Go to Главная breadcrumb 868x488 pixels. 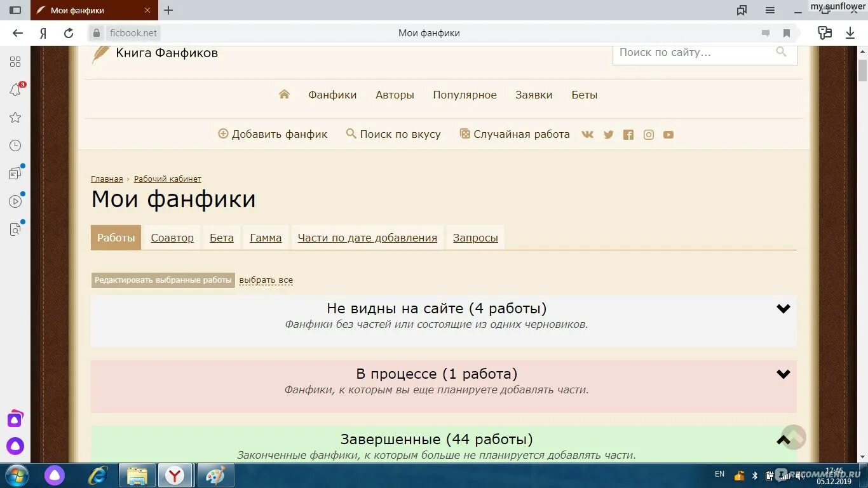(x=107, y=179)
